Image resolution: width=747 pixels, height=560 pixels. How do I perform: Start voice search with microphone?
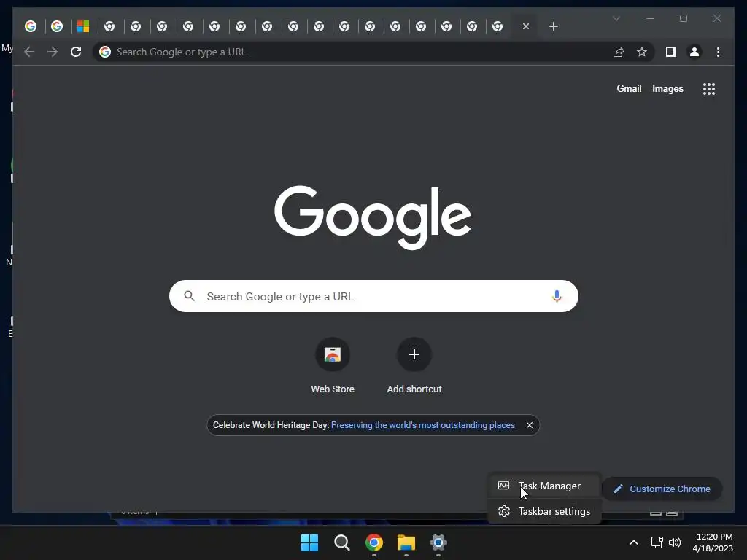[557, 296]
